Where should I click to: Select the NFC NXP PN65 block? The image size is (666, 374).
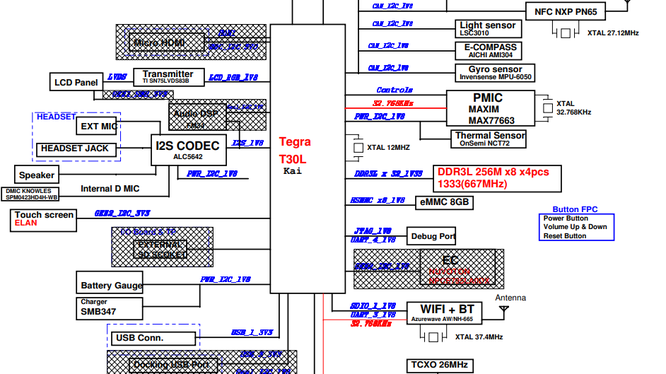click(x=565, y=11)
